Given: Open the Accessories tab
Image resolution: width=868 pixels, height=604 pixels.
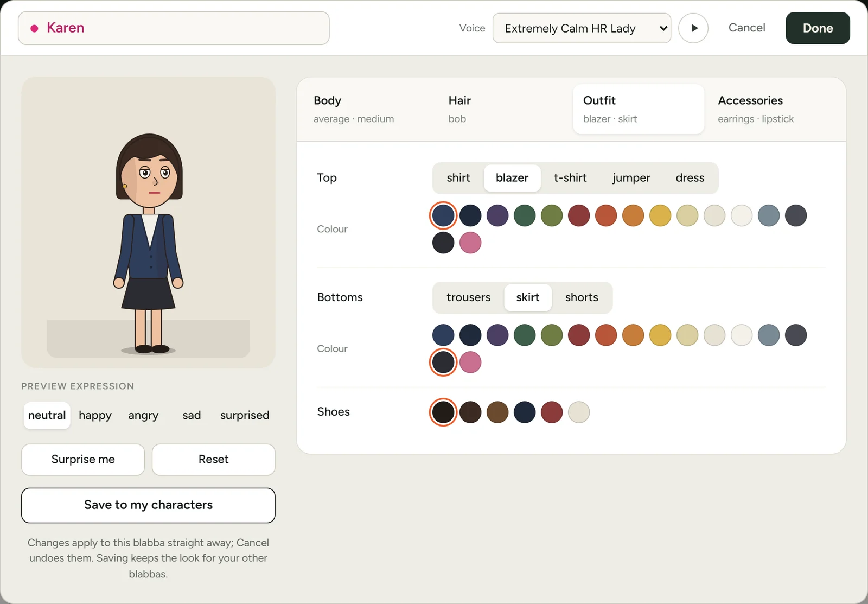Looking at the screenshot, I should tap(773, 109).
